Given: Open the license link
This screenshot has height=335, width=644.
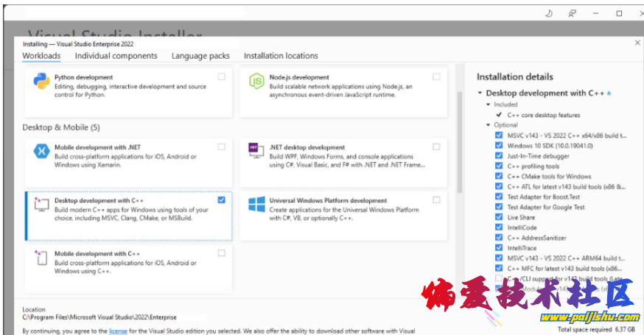Looking at the screenshot, I should click(118, 331).
